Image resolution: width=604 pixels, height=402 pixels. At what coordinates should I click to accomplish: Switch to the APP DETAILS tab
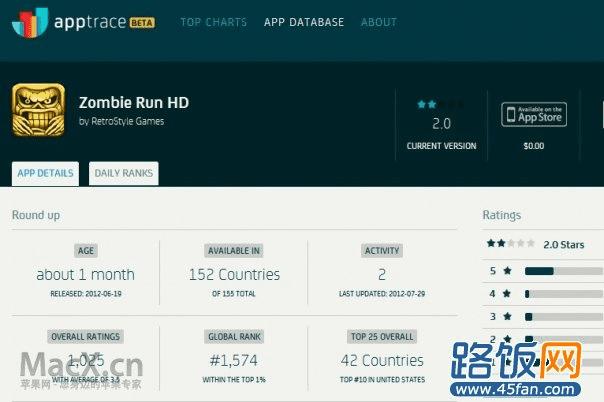click(x=45, y=173)
